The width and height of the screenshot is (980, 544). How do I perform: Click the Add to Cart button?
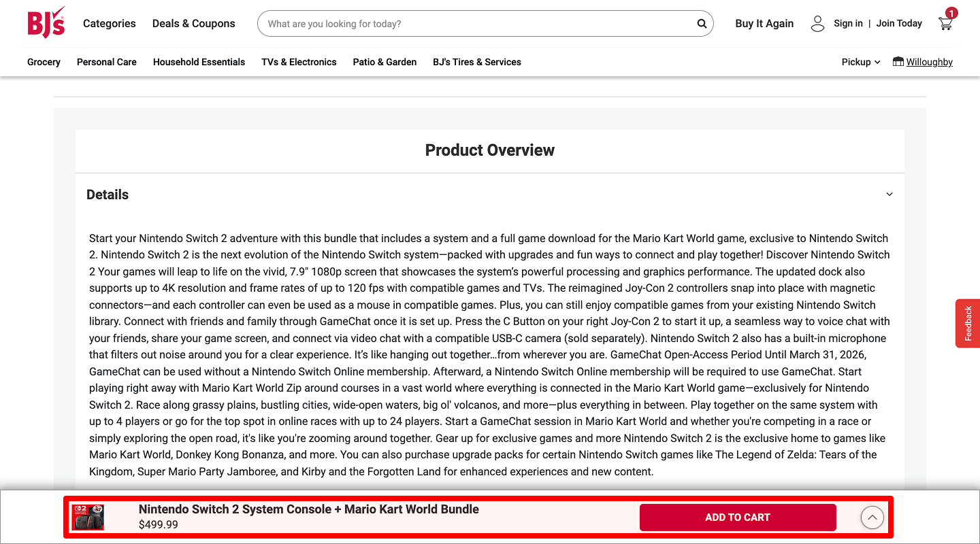(738, 517)
